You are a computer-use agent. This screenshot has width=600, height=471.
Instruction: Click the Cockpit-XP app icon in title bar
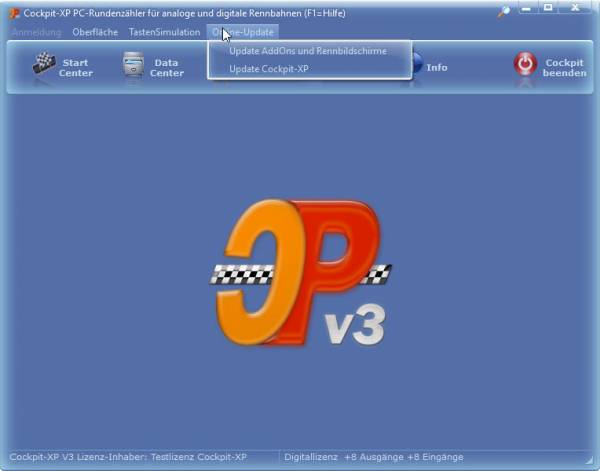pos(15,13)
